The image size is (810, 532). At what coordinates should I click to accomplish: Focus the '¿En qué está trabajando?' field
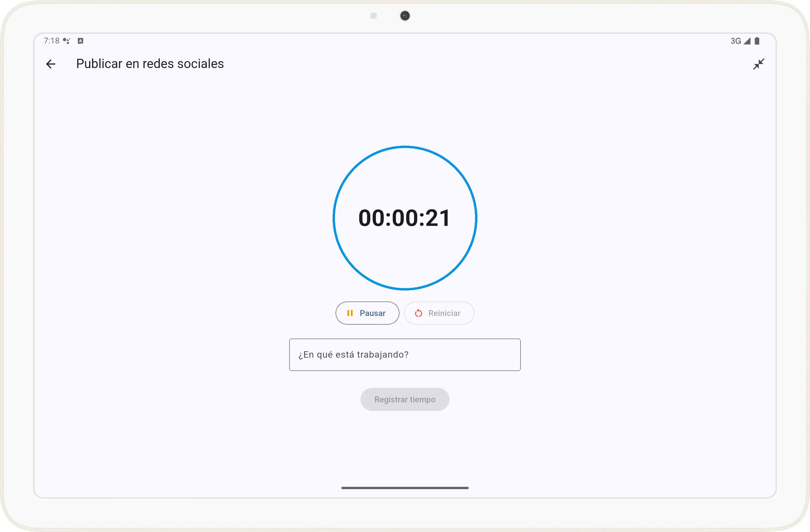pos(405,355)
